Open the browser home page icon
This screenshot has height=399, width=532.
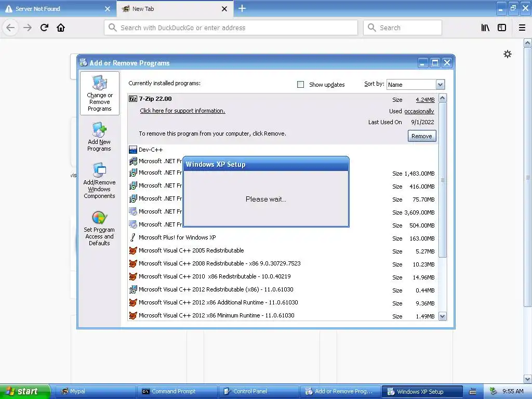61,28
